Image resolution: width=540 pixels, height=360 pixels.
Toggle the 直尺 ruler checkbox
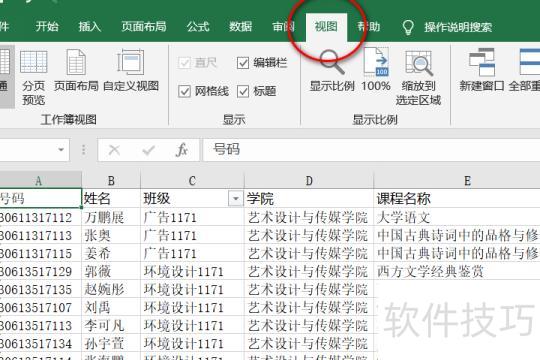(x=185, y=63)
